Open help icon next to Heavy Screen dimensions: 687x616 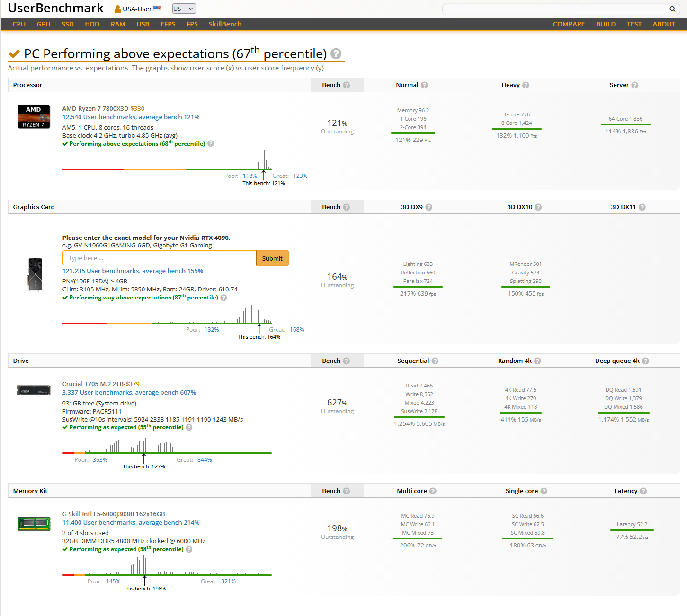tap(526, 85)
